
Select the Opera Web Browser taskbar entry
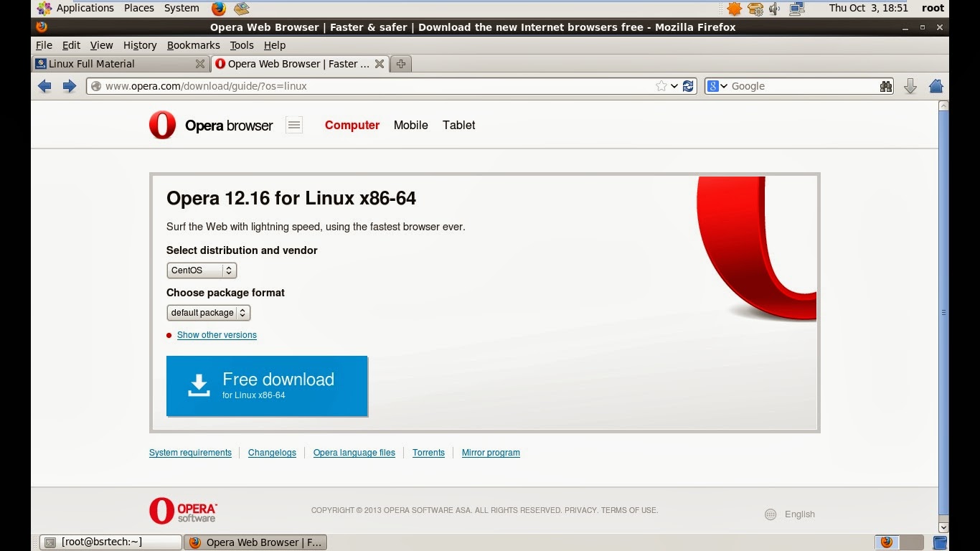[255, 542]
